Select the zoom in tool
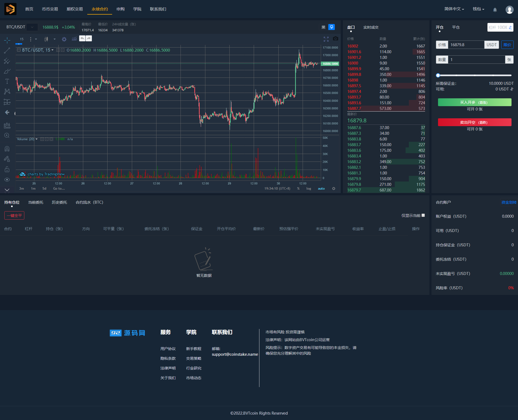Screen dimensions: 518x420 (x=7, y=136)
